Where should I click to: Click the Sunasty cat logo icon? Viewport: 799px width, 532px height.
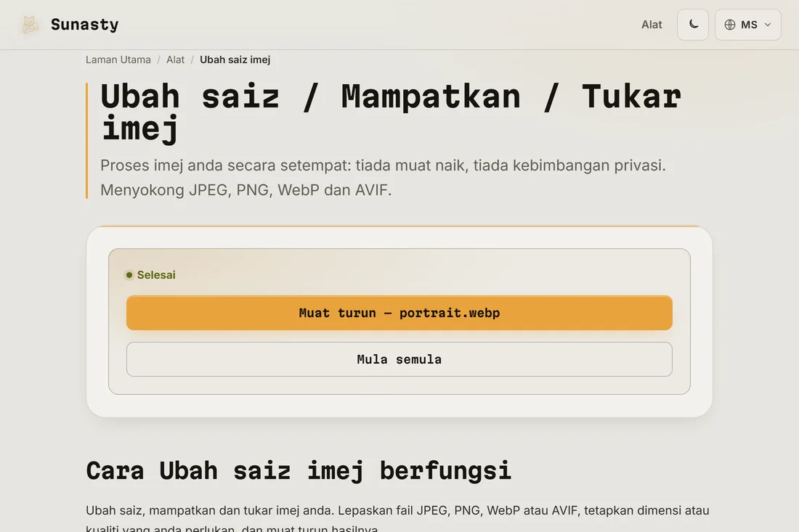pos(30,25)
